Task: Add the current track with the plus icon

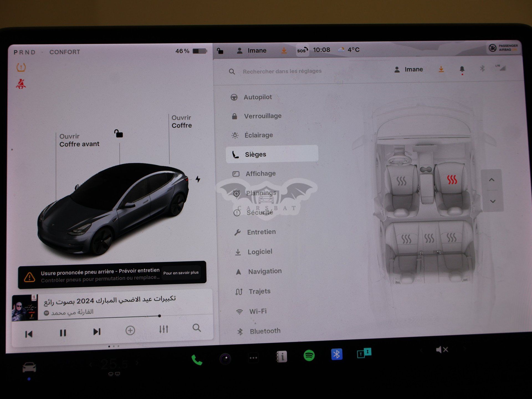Action: [130, 330]
